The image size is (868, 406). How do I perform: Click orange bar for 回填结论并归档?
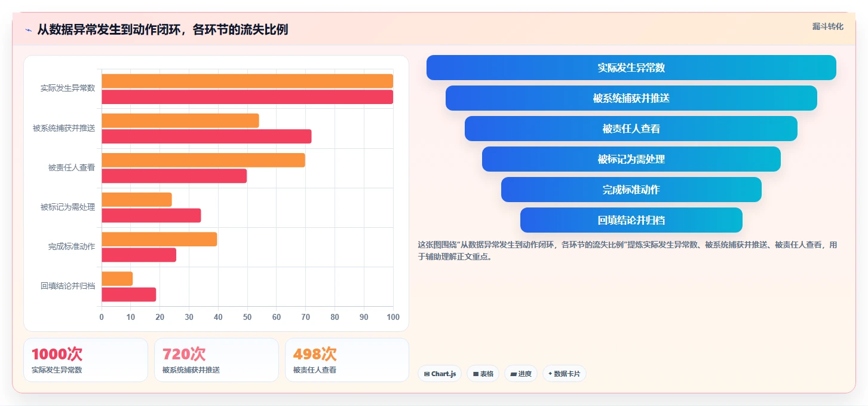tap(117, 279)
